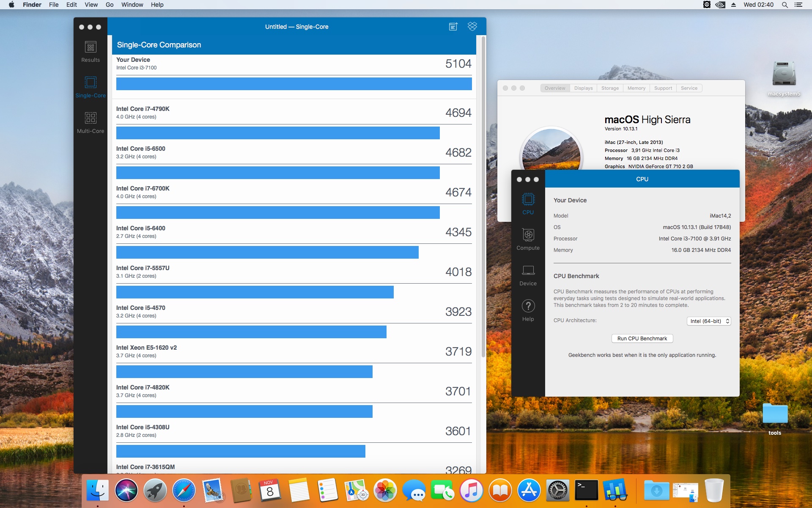Image resolution: width=812 pixels, height=508 pixels.
Task: Open the Memory tab in About This Mac
Action: (x=636, y=88)
